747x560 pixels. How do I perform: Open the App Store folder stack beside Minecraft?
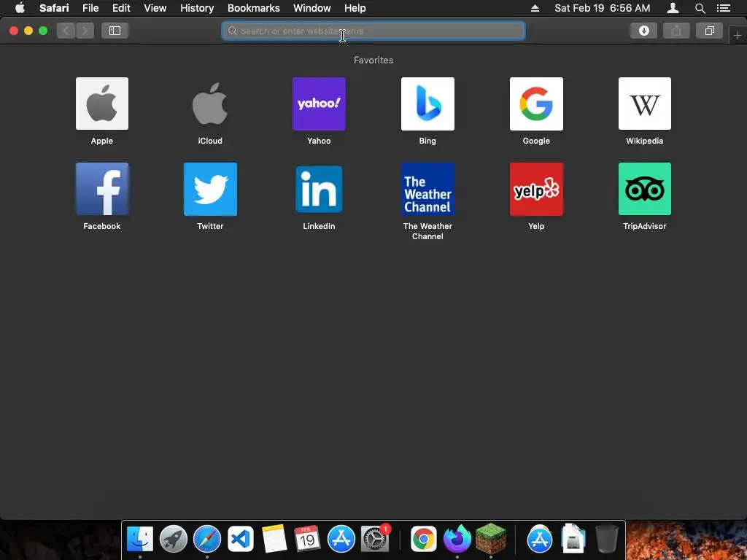coord(540,539)
